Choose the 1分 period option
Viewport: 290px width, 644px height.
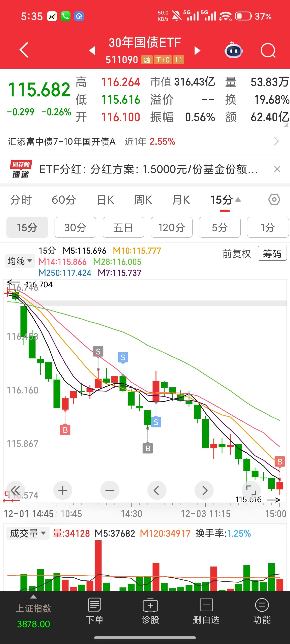(268, 227)
